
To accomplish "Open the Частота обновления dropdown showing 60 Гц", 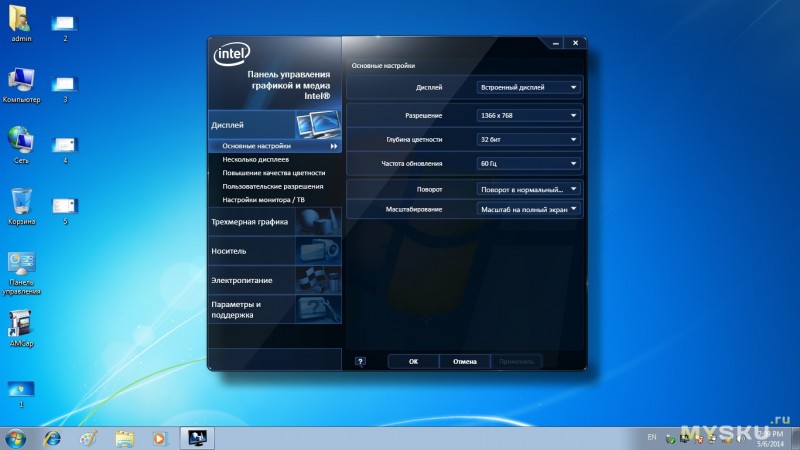I will 529,163.
